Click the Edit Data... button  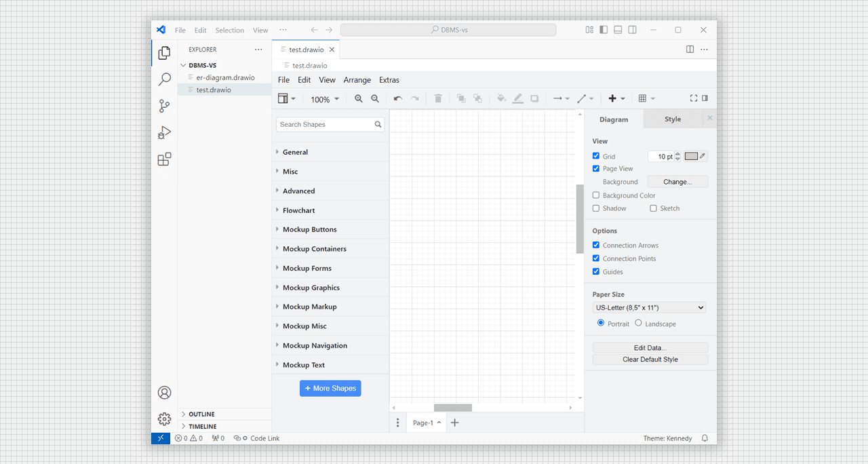click(x=650, y=347)
